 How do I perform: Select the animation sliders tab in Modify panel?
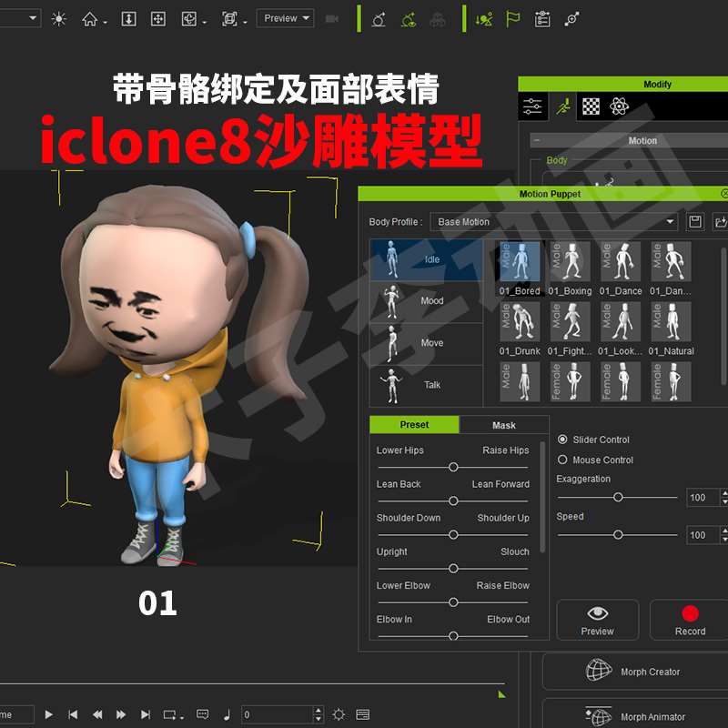pyautogui.click(x=533, y=106)
